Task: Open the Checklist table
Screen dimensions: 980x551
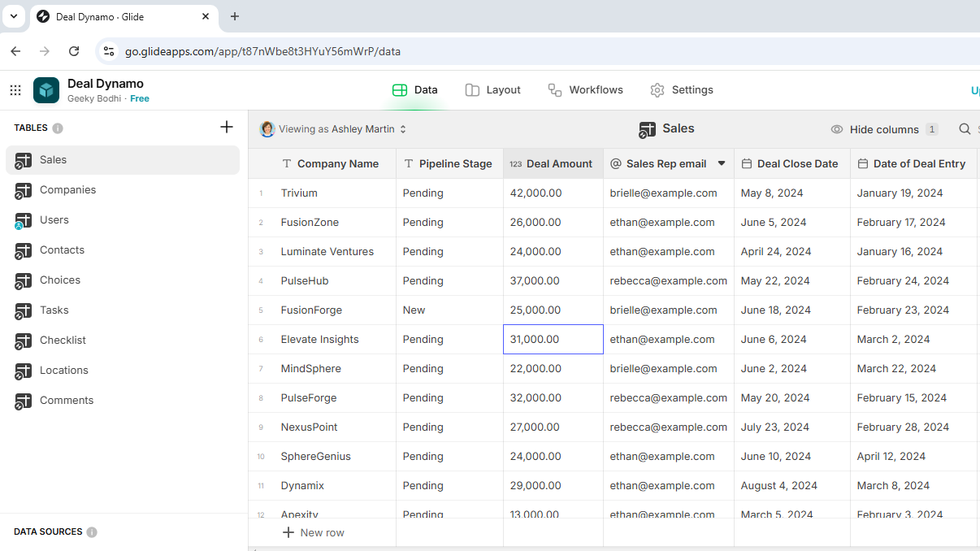Action: pyautogui.click(x=63, y=341)
